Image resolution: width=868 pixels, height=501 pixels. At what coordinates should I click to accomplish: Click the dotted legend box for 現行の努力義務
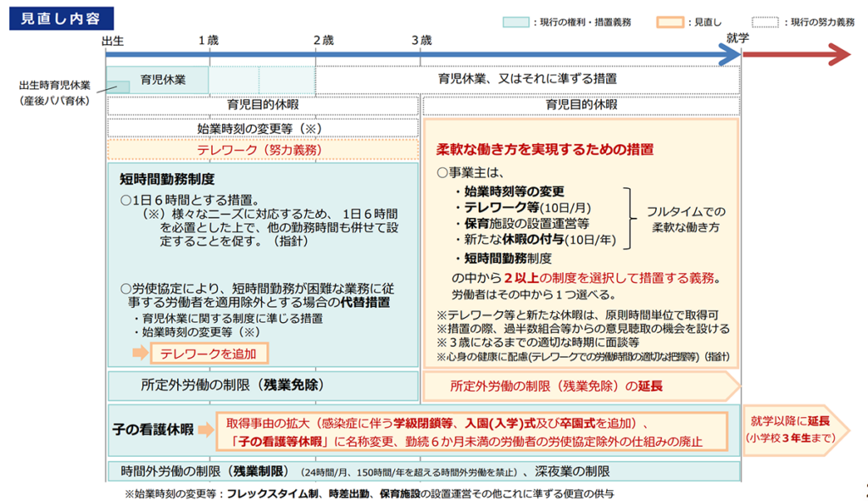click(x=765, y=22)
